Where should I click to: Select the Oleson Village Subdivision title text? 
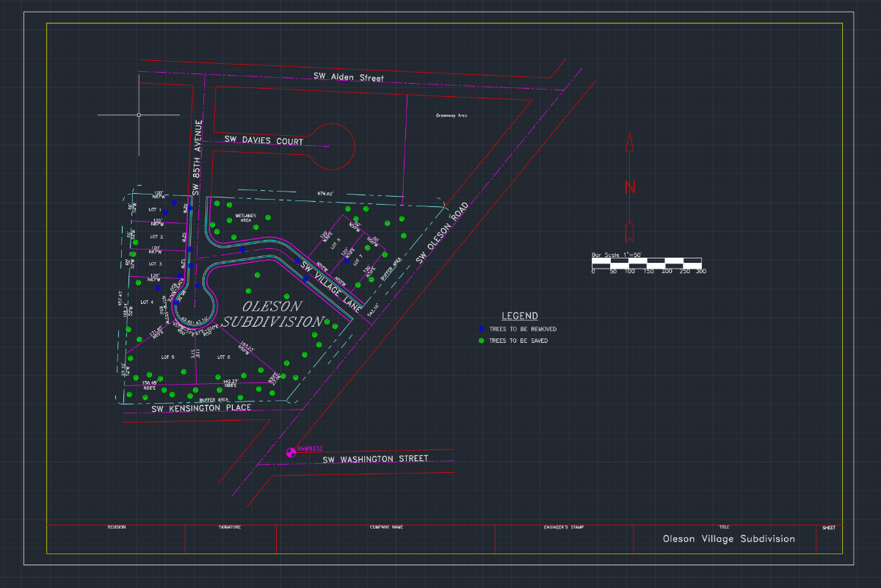pyautogui.click(x=729, y=539)
